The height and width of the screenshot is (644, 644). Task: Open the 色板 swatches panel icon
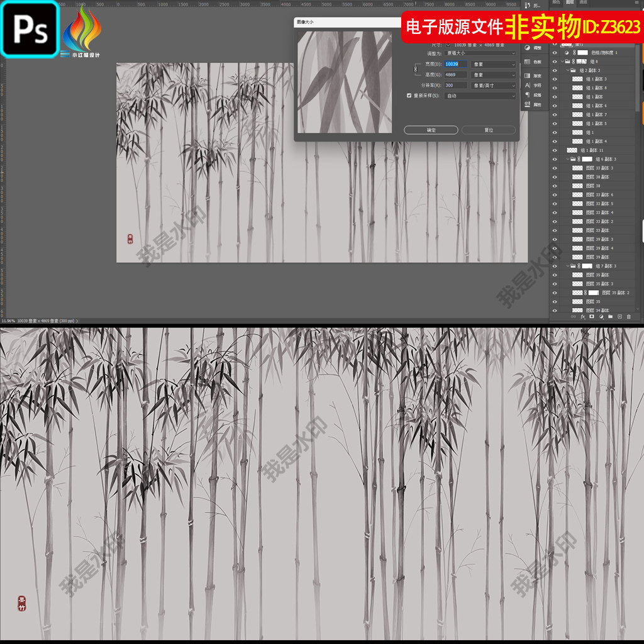click(528, 62)
